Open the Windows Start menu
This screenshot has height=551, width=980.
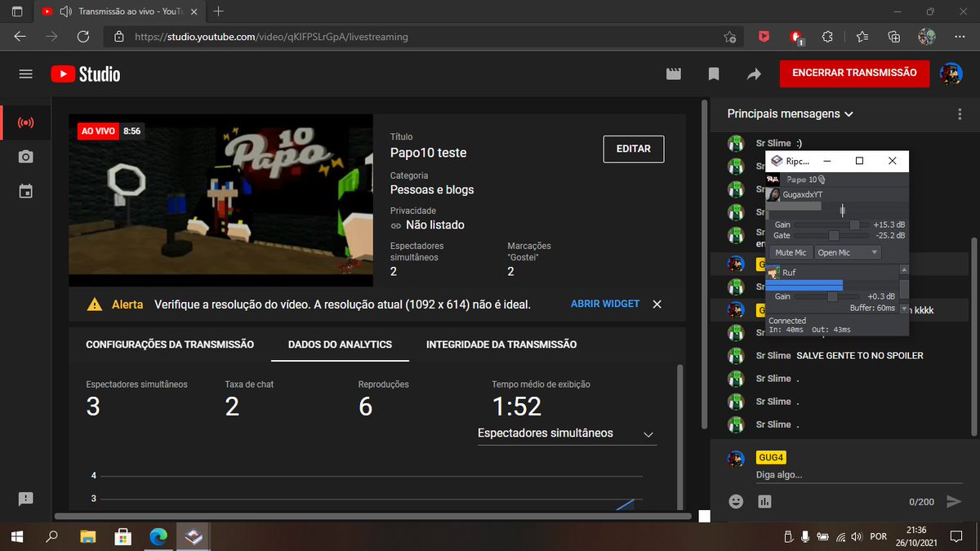tap(16, 536)
